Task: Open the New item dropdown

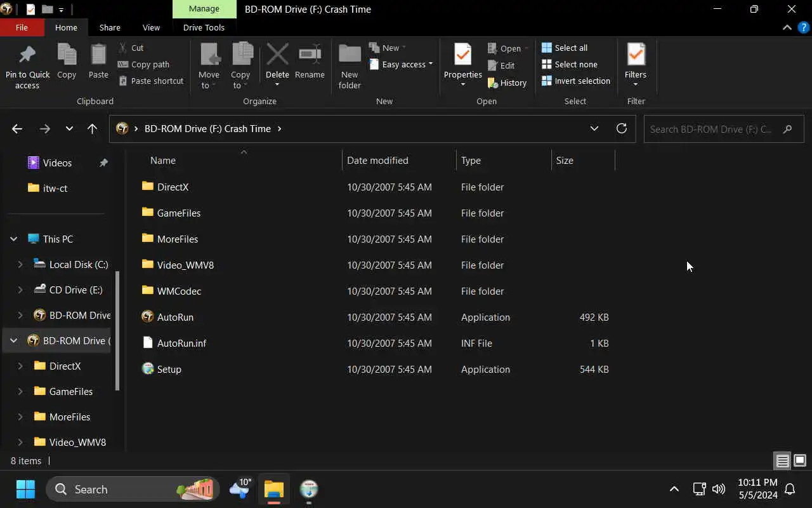Action: (388, 48)
